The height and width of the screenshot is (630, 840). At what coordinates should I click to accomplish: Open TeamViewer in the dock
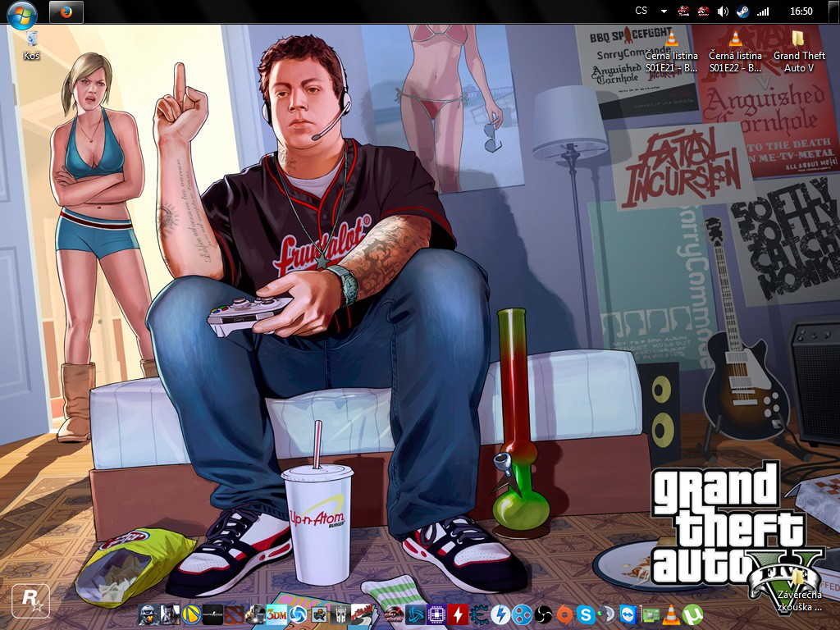click(x=628, y=614)
